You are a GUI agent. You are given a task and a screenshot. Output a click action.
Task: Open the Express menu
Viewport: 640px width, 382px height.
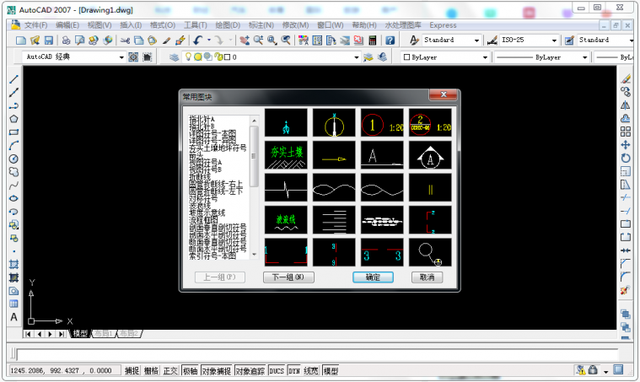[x=443, y=25]
